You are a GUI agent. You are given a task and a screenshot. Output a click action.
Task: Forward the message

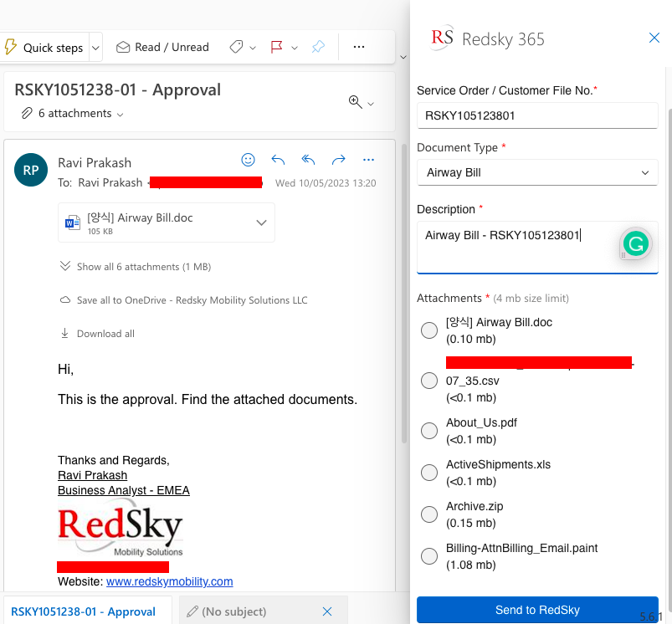coord(338,160)
